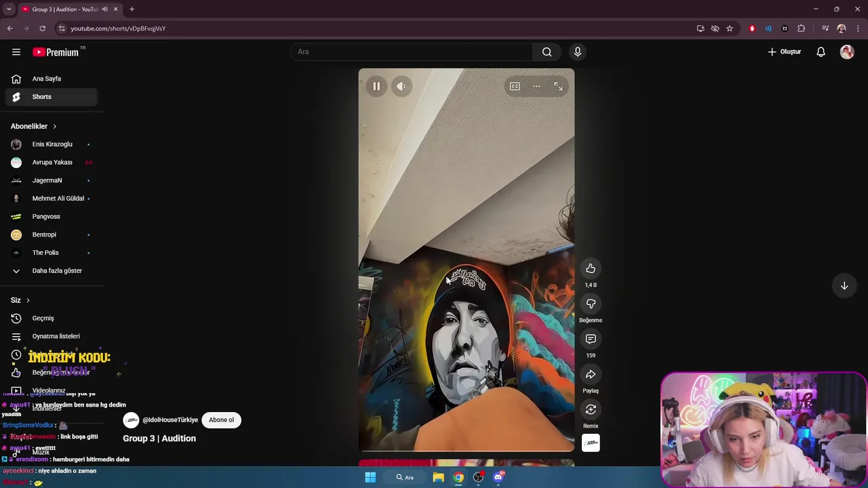Go to the next Short with down arrow
Viewport: 868px width, 488px height.
(844, 286)
